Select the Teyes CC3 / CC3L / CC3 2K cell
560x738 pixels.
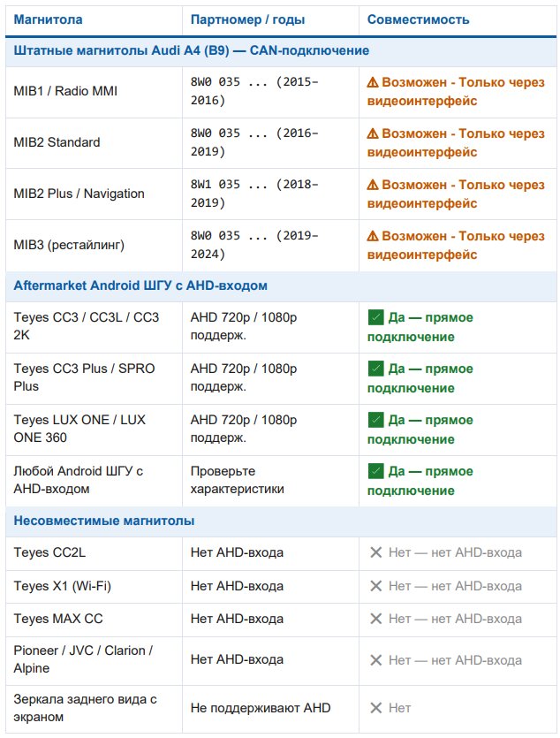(94, 327)
